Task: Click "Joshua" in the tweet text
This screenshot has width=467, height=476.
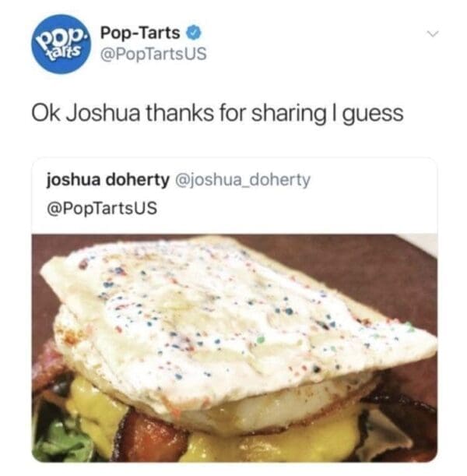Action: click(x=103, y=113)
